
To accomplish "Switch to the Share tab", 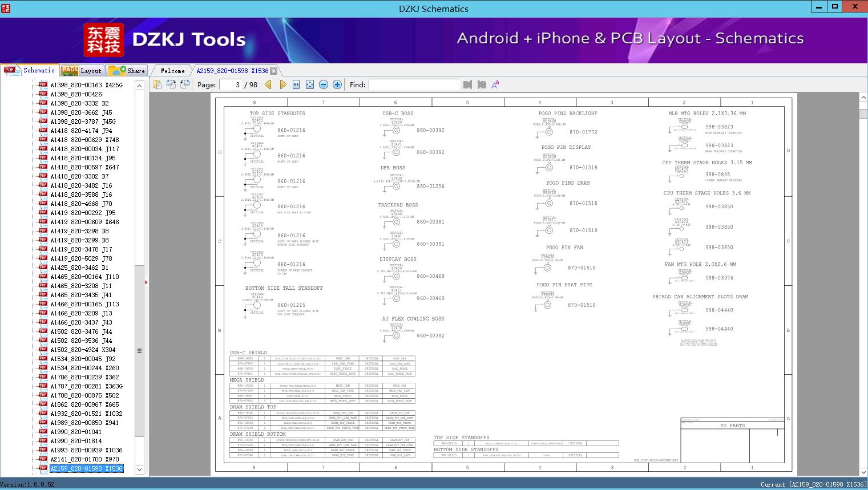I will pos(127,70).
